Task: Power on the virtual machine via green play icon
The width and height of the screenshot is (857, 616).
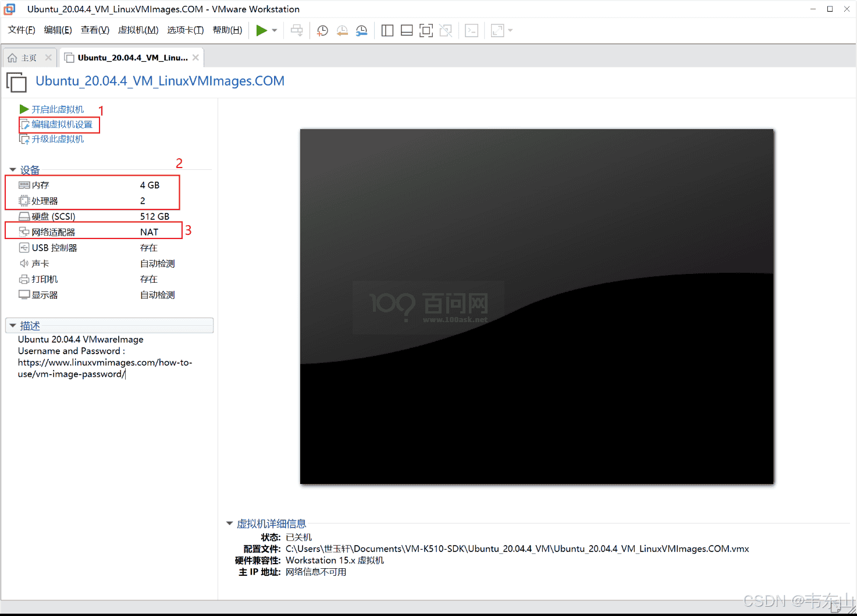Action: [x=261, y=30]
